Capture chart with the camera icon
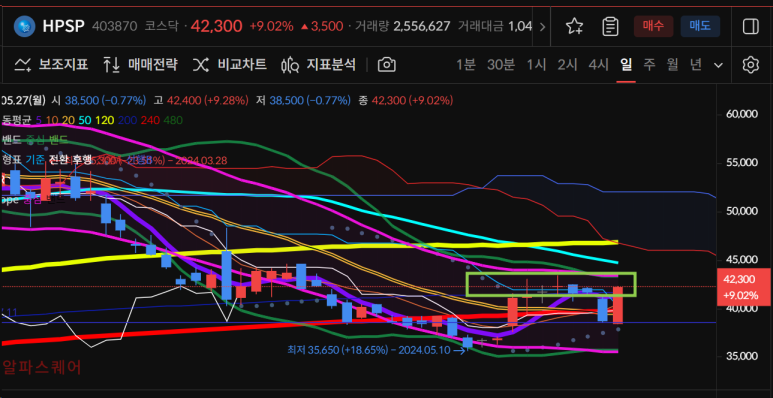 click(x=387, y=65)
